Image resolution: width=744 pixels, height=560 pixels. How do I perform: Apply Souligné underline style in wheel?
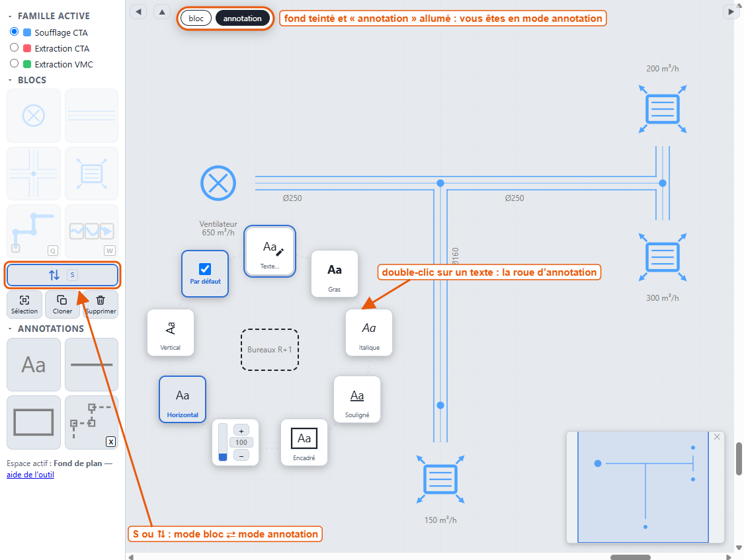pyautogui.click(x=357, y=400)
